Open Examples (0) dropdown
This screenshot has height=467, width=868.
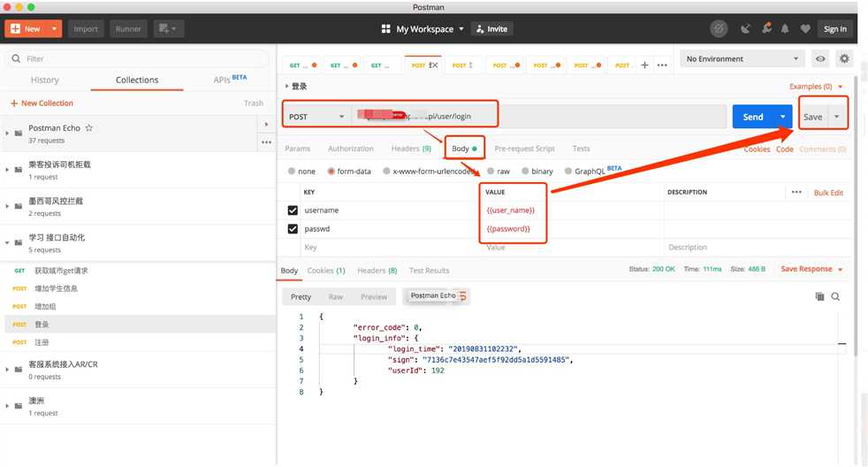(816, 87)
